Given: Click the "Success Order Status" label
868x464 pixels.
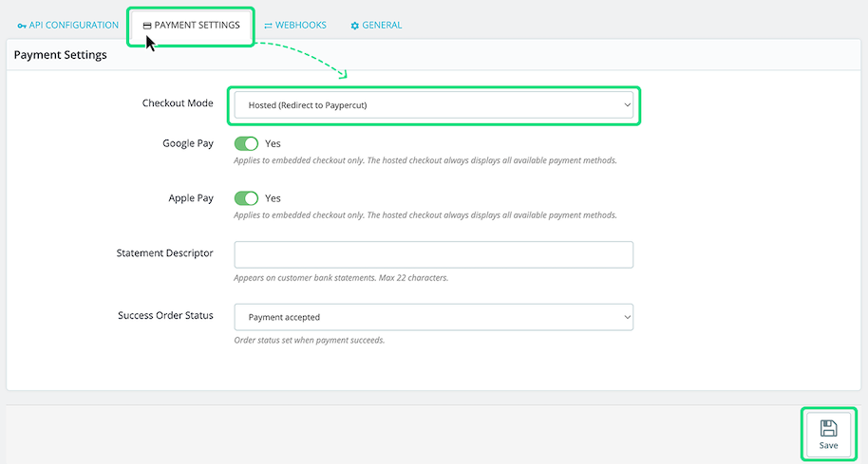Looking at the screenshot, I should [x=165, y=315].
